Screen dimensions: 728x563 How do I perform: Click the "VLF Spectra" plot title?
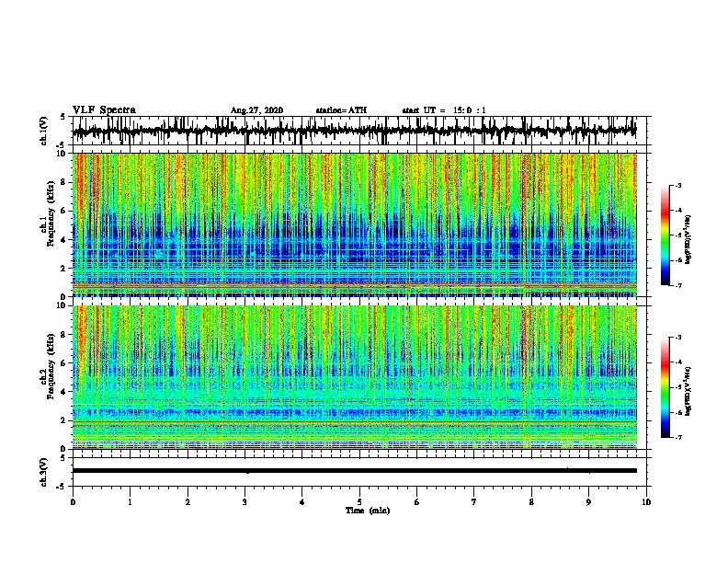click(104, 110)
